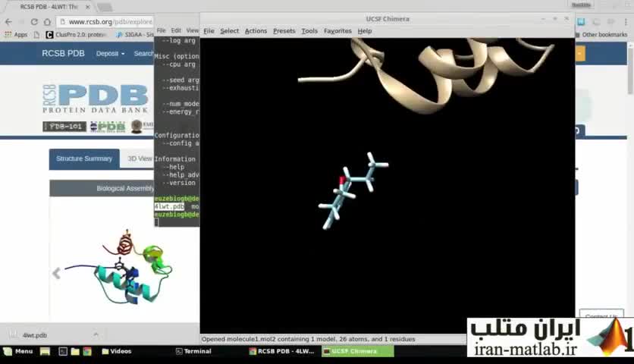
Task: Maximize the UCSF Chimera window
Action: 555,19
